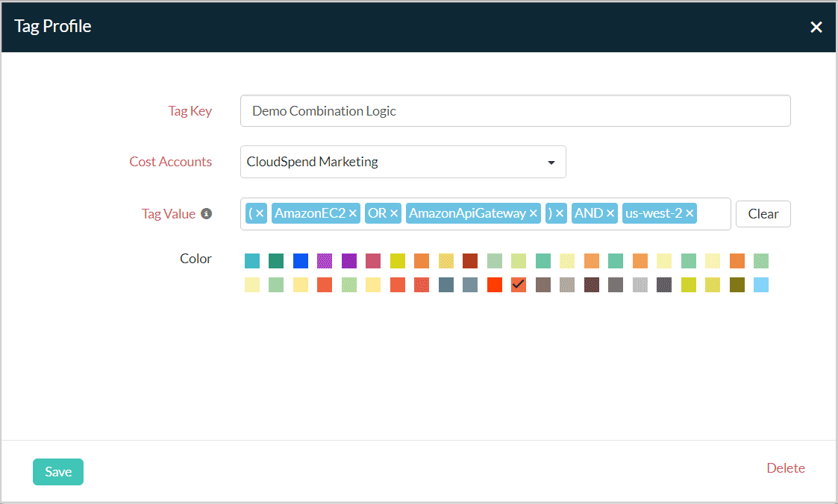Remove the opening parenthesis chip

point(260,214)
